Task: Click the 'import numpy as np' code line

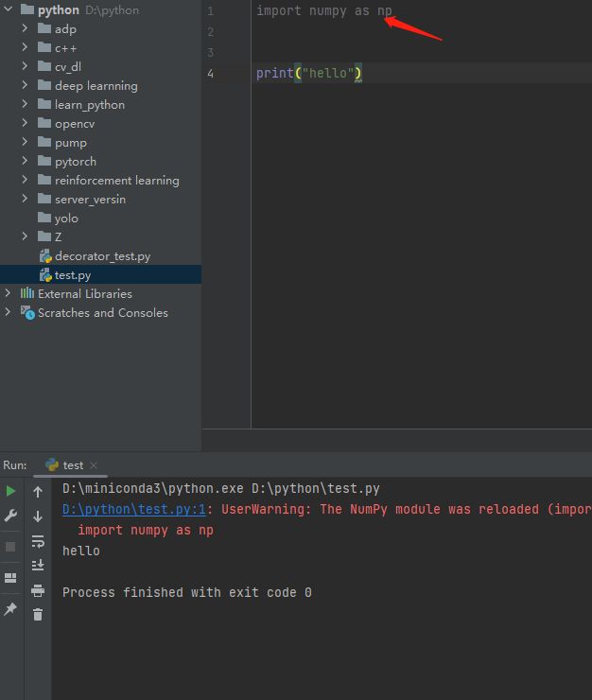Action: tap(324, 10)
